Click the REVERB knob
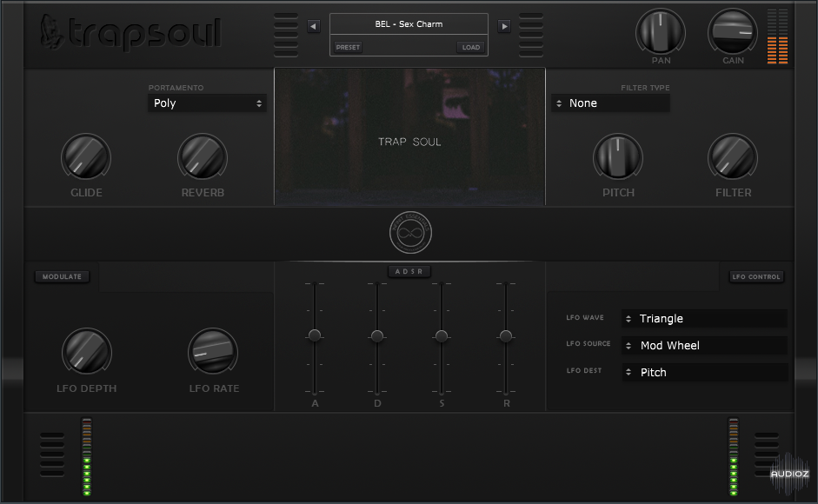The width and height of the screenshot is (818, 504). (203, 157)
